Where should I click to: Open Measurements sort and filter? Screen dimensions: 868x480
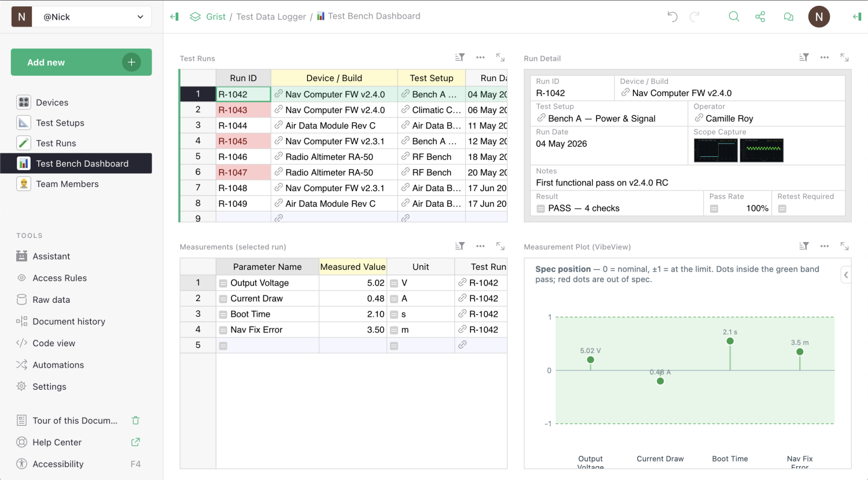(460, 246)
